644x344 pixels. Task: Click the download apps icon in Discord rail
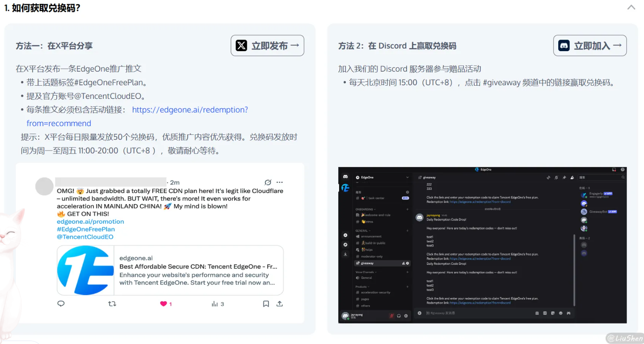tap(345, 254)
